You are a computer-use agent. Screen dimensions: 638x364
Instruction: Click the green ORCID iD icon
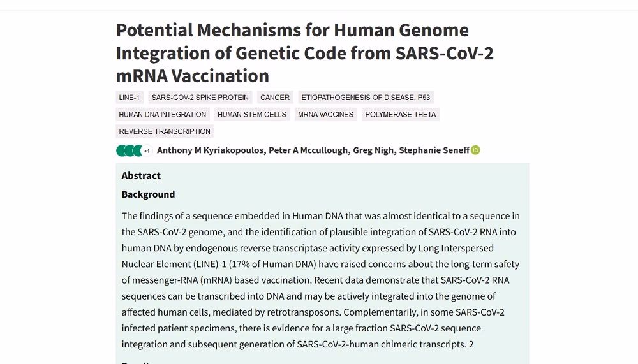point(475,150)
